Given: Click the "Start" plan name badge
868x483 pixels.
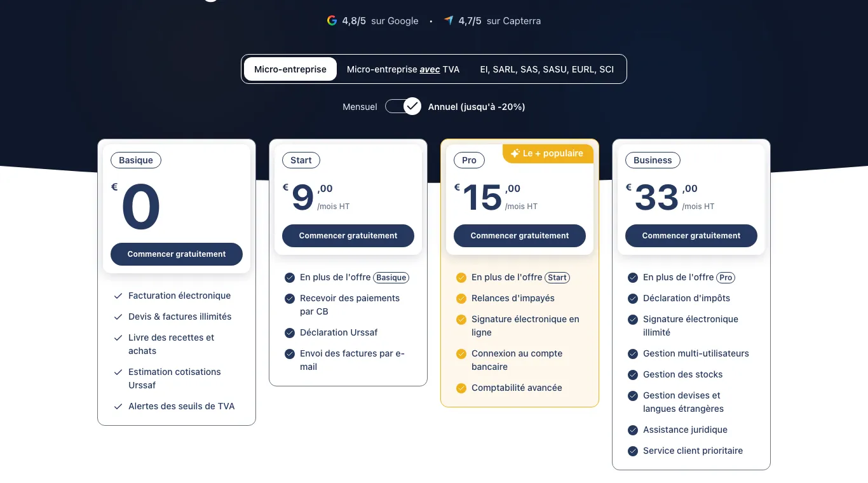Looking at the screenshot, I should click(x=301, y=160).
